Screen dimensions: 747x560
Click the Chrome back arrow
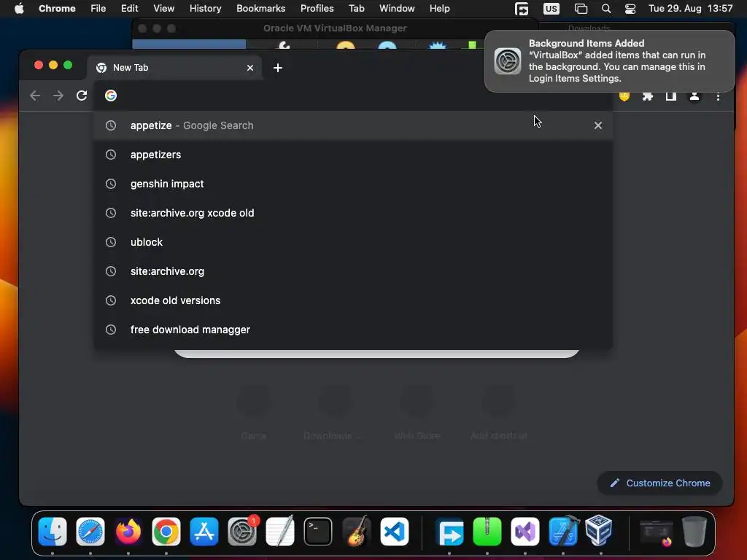pos(35,96)
